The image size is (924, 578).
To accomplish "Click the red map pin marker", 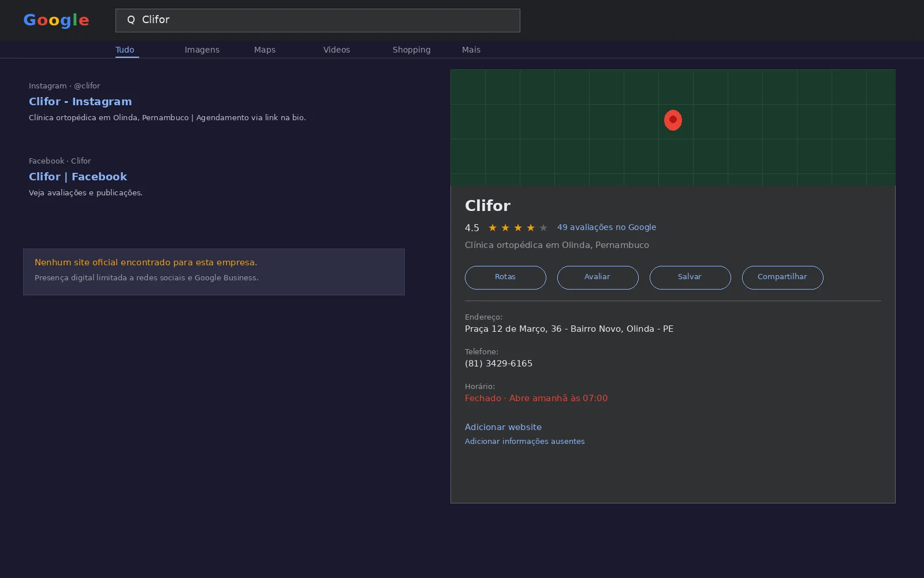I will pos(673,120).
